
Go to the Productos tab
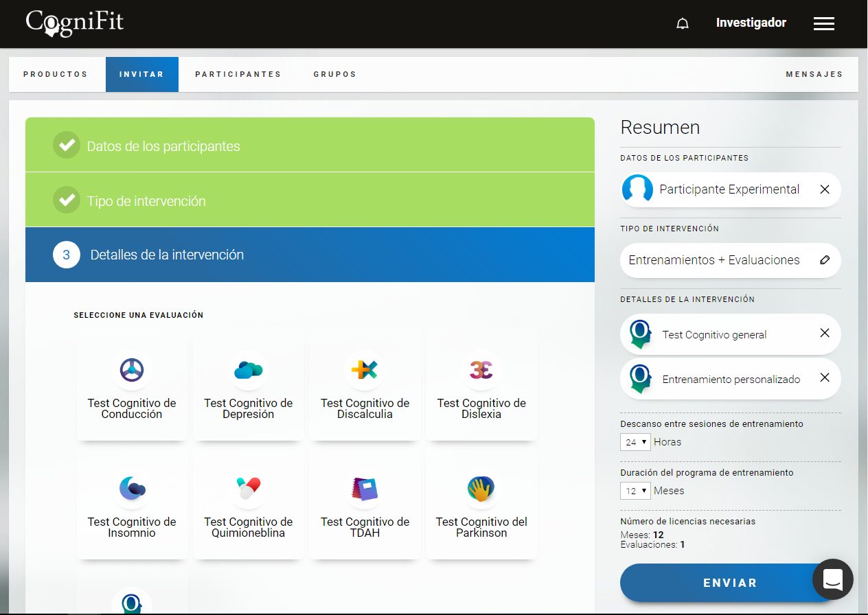click(x=56, y=74)
